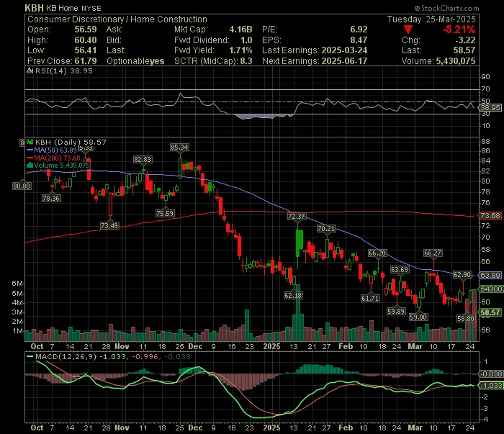Click the -5.21% percent change
Viewport: 504px width, 434px height.
click(x=459, y=30)
